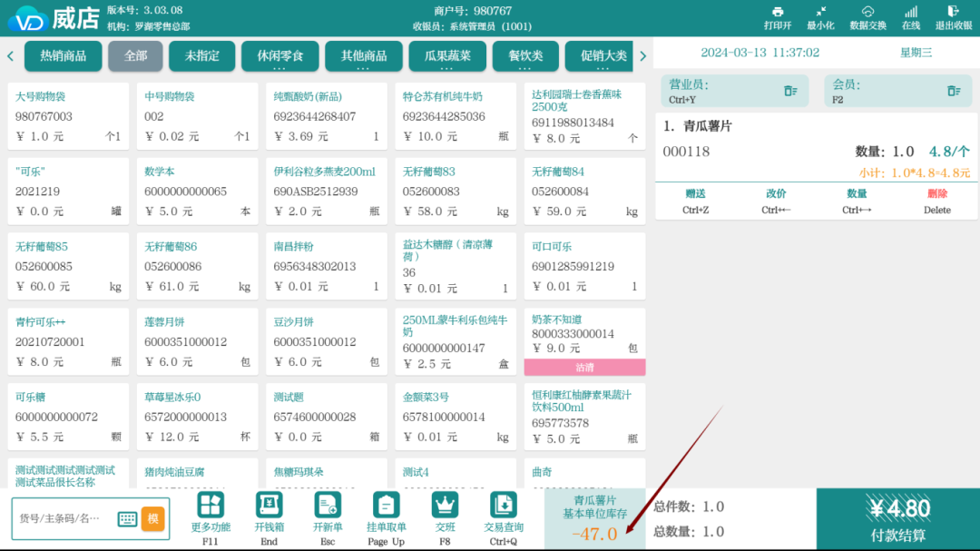Click the 在线 signal status icon

(x=910, y=13)
